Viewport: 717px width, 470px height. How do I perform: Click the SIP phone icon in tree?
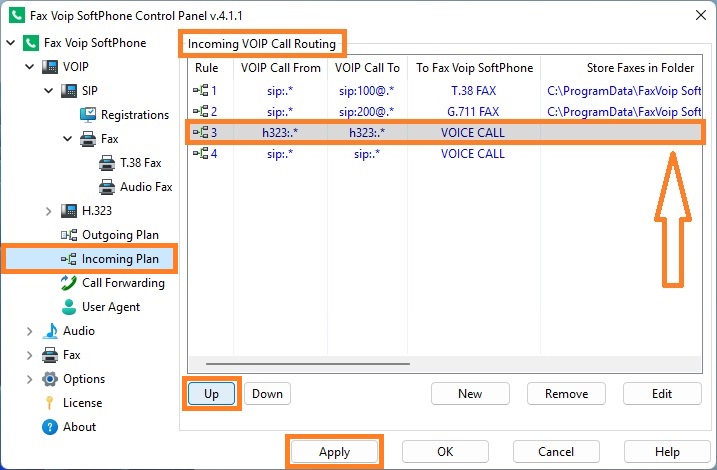[x=69, y=91]
